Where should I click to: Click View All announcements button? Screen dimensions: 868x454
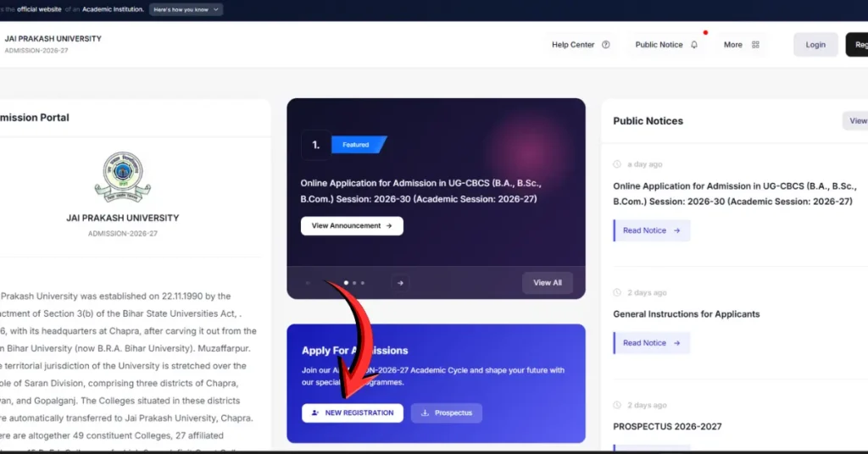click(547, 283)
